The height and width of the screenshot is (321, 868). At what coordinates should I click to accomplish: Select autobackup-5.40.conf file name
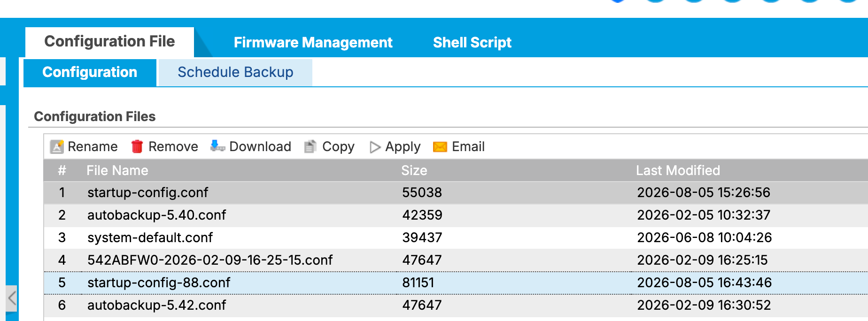click(x=156, y=215)
